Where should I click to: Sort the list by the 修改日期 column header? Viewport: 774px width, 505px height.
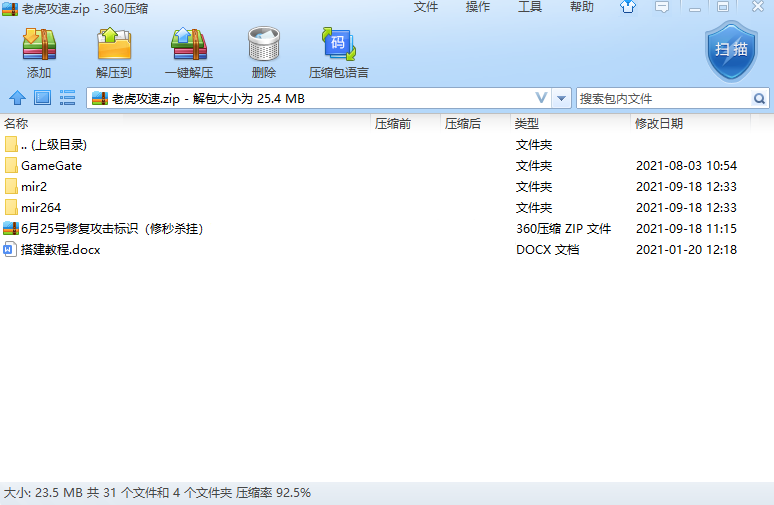pos(659,123)
